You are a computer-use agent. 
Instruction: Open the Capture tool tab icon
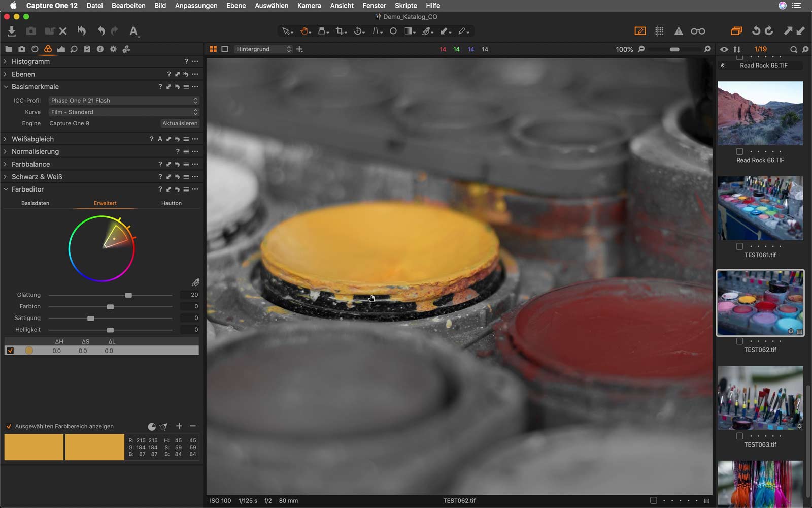click(22, 49)
